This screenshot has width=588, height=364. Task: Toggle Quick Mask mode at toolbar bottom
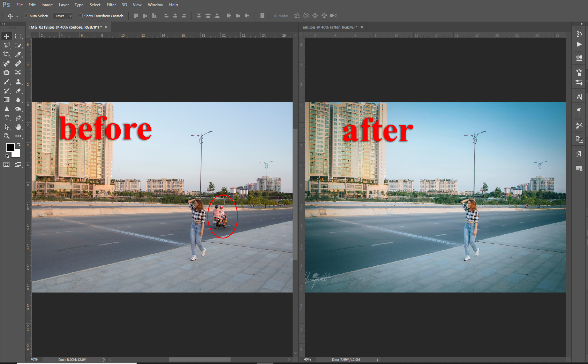[6, 165]
